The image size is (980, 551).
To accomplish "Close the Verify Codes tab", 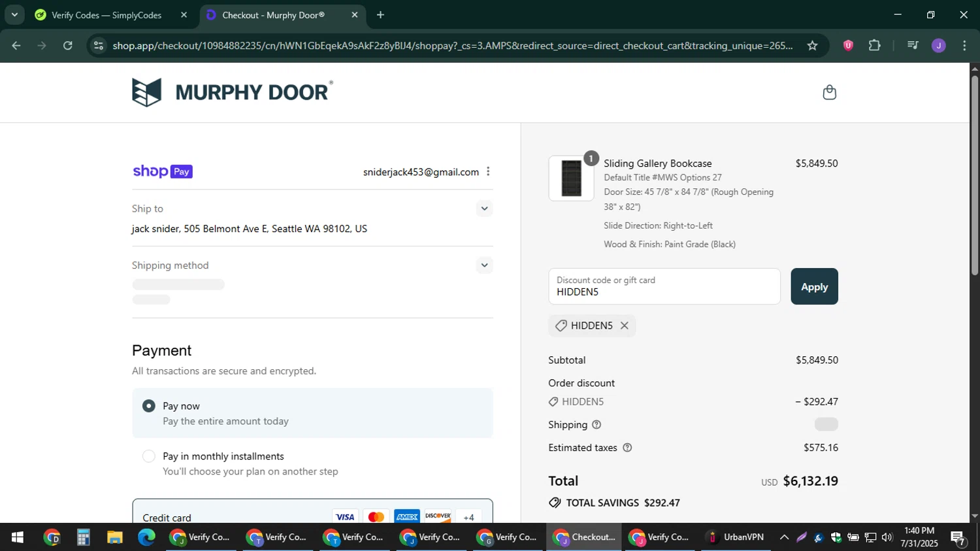I will pyautogui.click(x=184, y=15).
